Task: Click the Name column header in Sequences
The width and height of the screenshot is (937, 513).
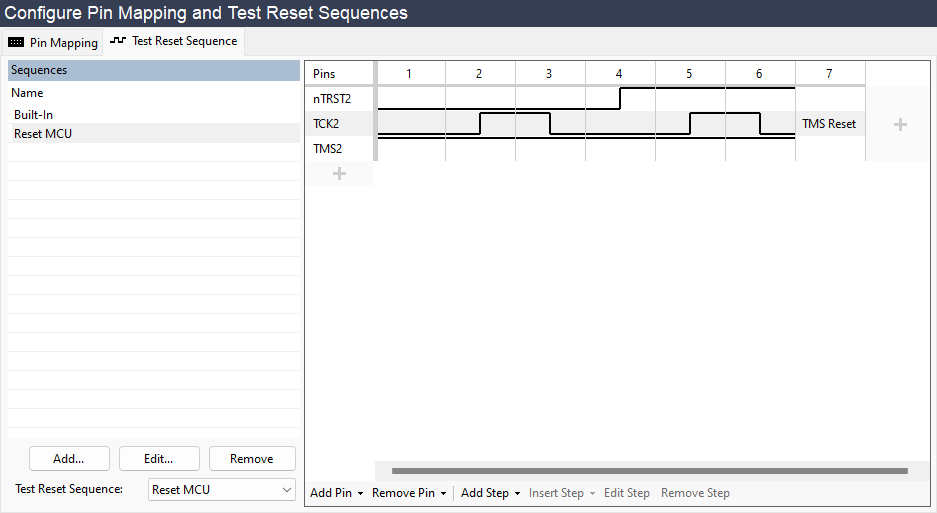Action: click(27, 93)
